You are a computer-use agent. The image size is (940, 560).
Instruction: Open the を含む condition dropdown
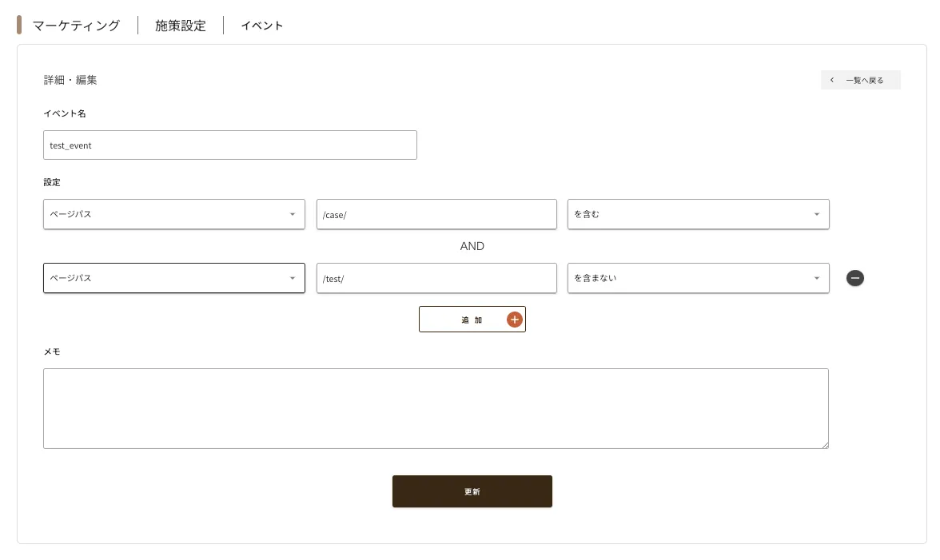coord(699,214)
